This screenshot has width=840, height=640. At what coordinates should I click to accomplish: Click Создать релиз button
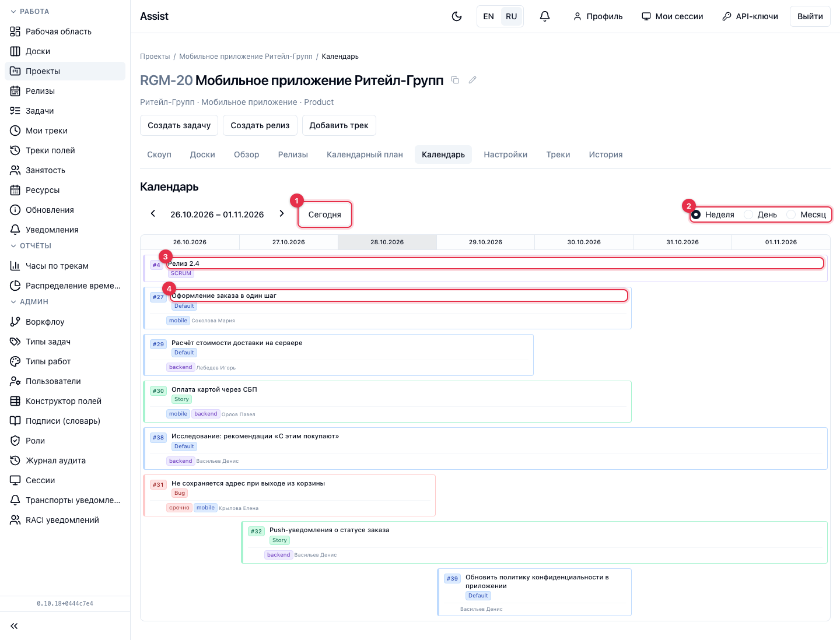[x=260, y=125]
